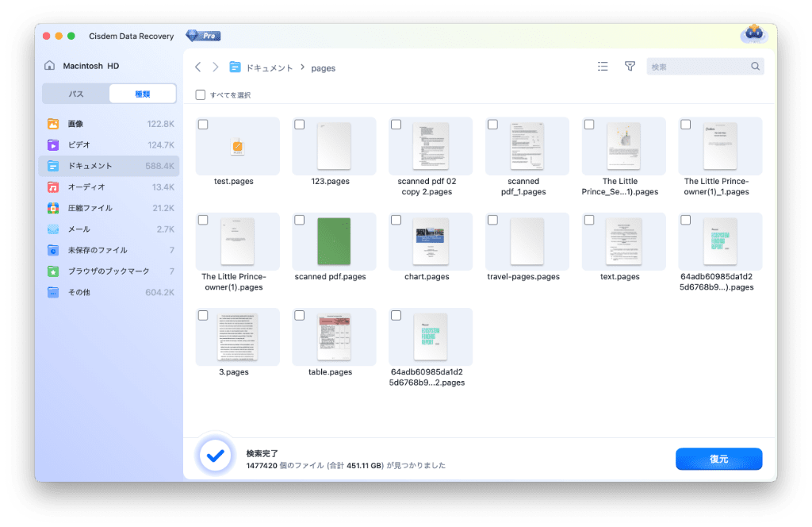Go forward with the right arrow
Viewport: 812px width, 527px height.
pos(216,67)
